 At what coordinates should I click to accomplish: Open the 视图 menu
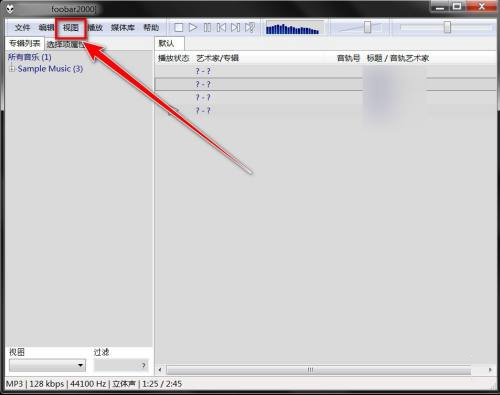coord(71,28)
